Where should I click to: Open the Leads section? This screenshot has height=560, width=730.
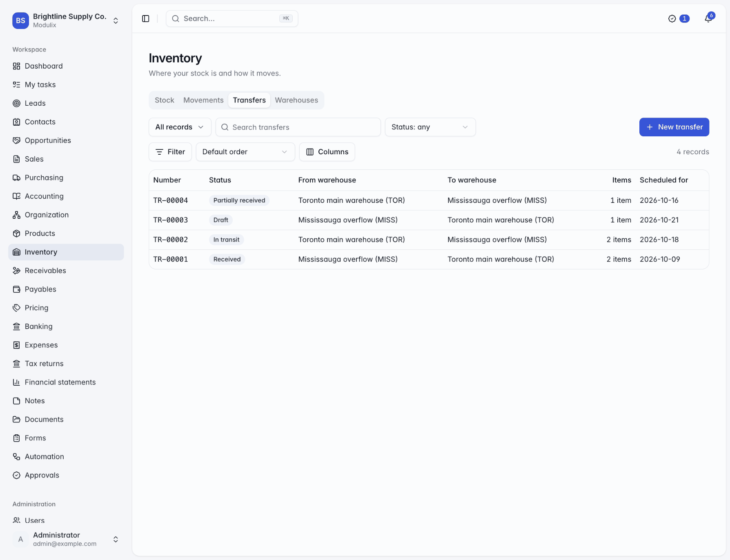(66, 103)
